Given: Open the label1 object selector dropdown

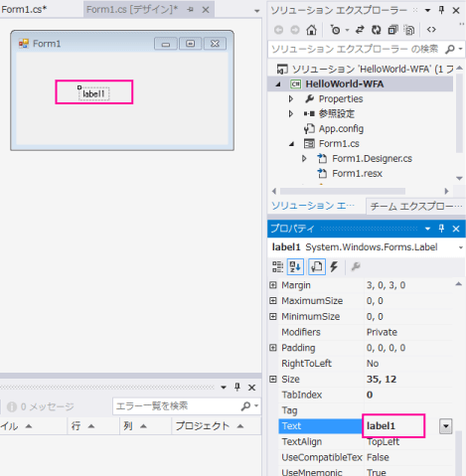Looking at the screenshot, I should click(461, 247).
